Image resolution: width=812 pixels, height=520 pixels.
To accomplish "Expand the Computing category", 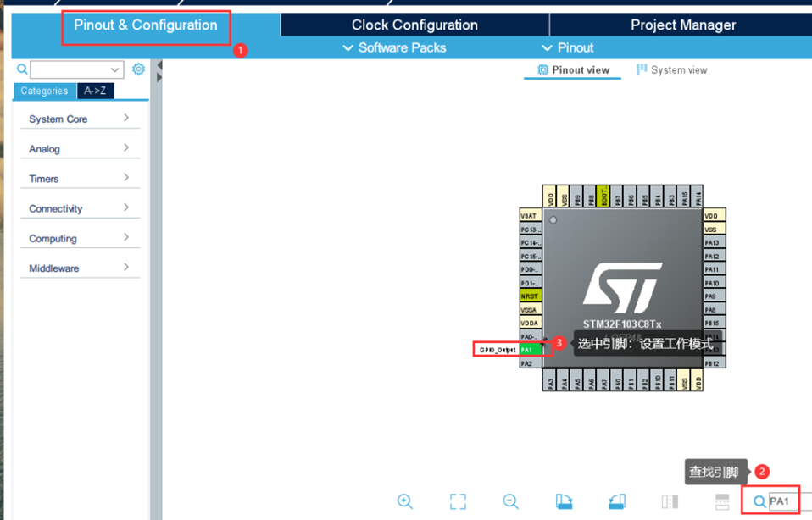I will tap(81, 239).
